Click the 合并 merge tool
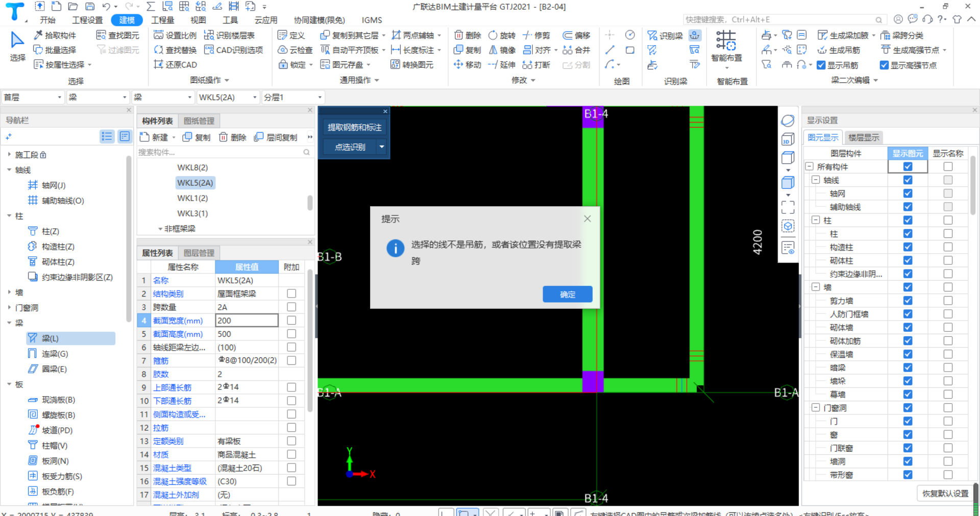 [x=576, y=50]
